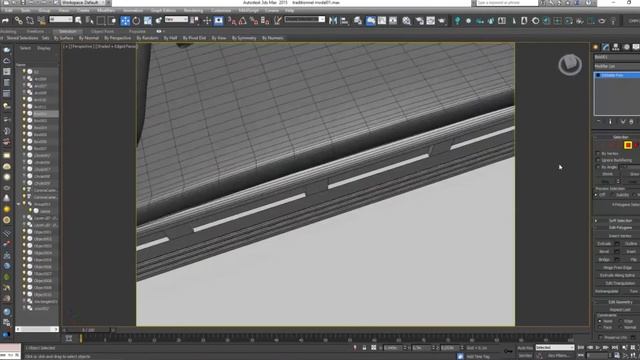Open the Schematic View icon

pos(393,20)
